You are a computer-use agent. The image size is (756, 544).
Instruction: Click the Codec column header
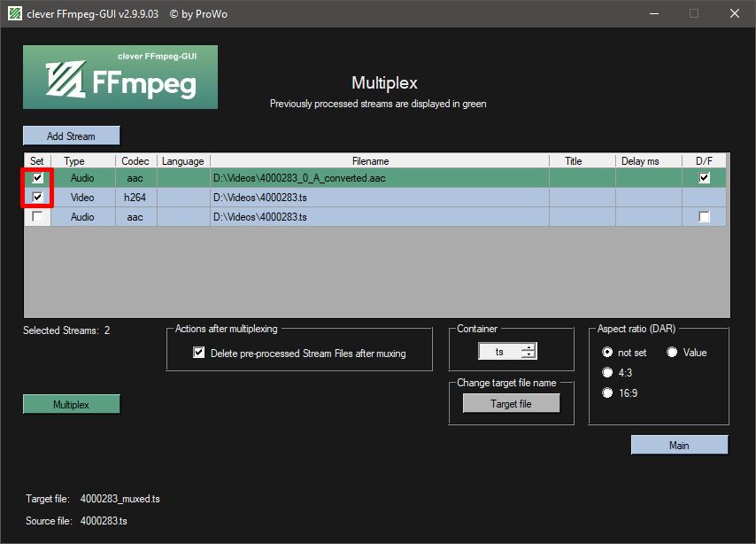coord(136,160)
